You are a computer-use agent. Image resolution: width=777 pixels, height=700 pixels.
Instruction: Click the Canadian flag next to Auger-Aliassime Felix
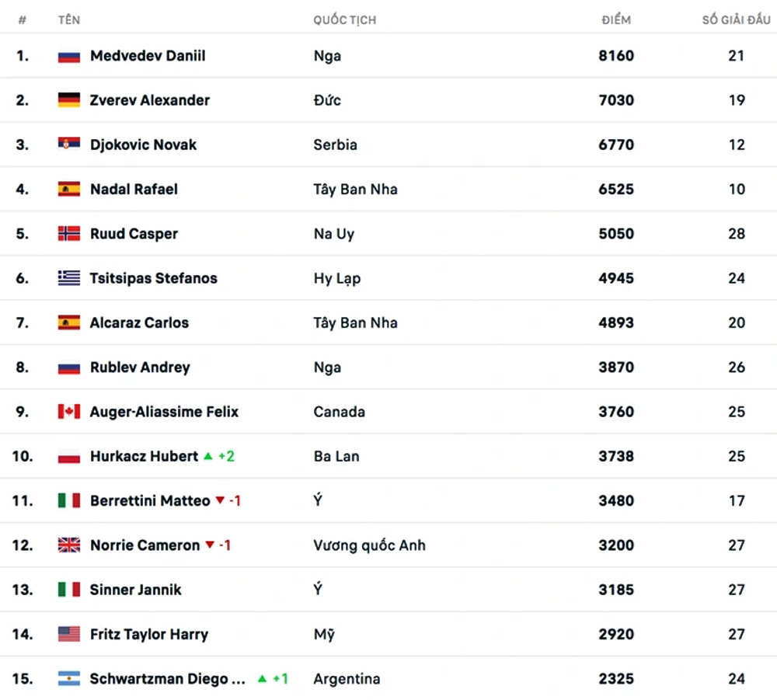[69, 412]
